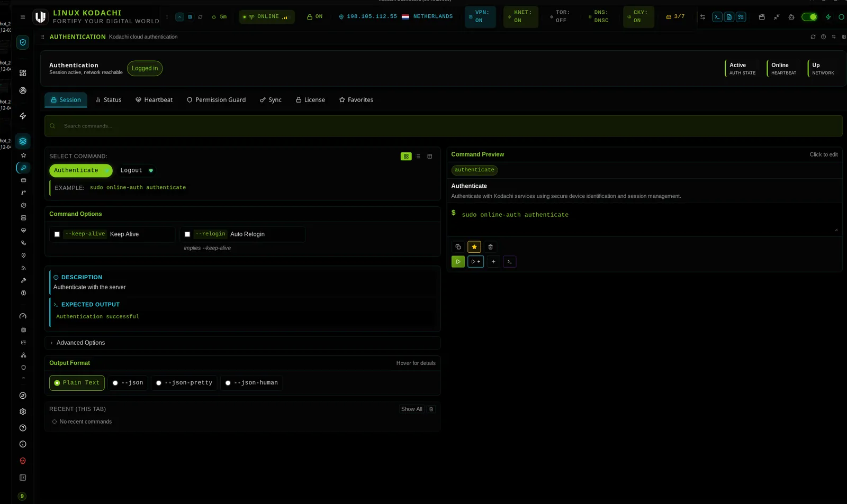Screen dimensions: 847x504
Task: Click the info circle icon in the sidebar
Action: click(x=23, y=445)
